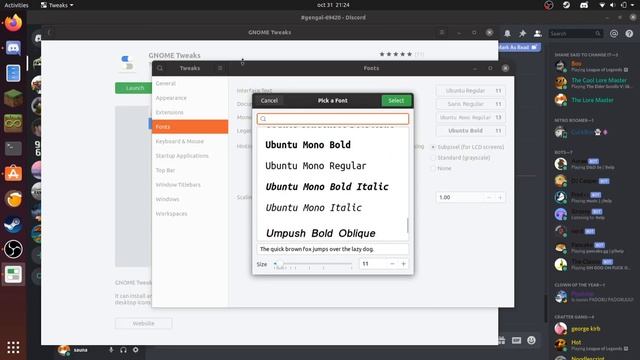Open Discord notification bell settings
640x360 pixels.
[507, 33]
